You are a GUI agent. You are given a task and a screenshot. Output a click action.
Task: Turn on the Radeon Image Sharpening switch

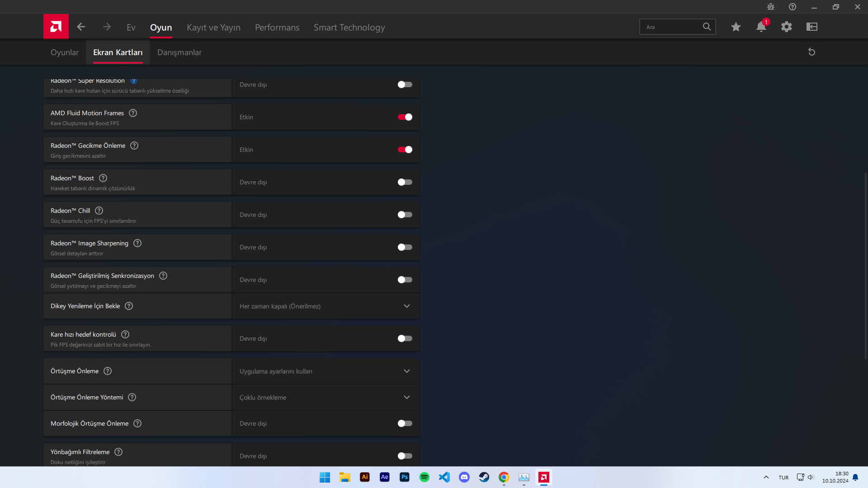click(405, 247)
